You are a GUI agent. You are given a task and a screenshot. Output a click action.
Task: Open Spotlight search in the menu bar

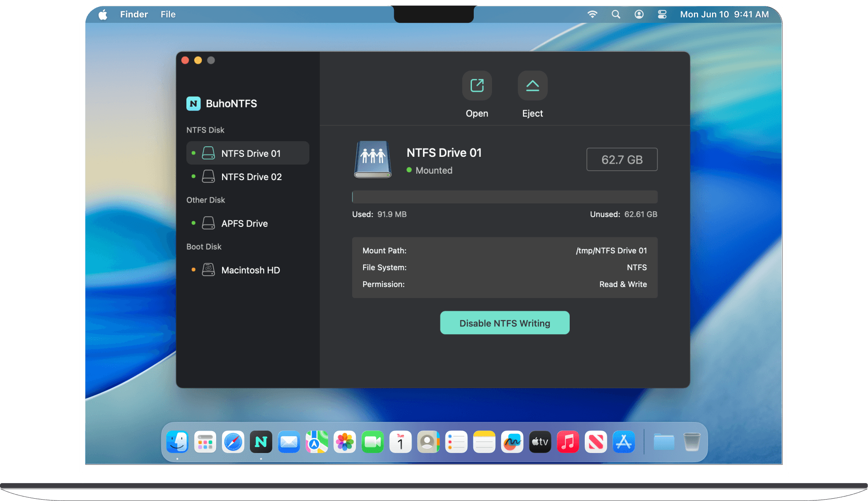(615, 14)
